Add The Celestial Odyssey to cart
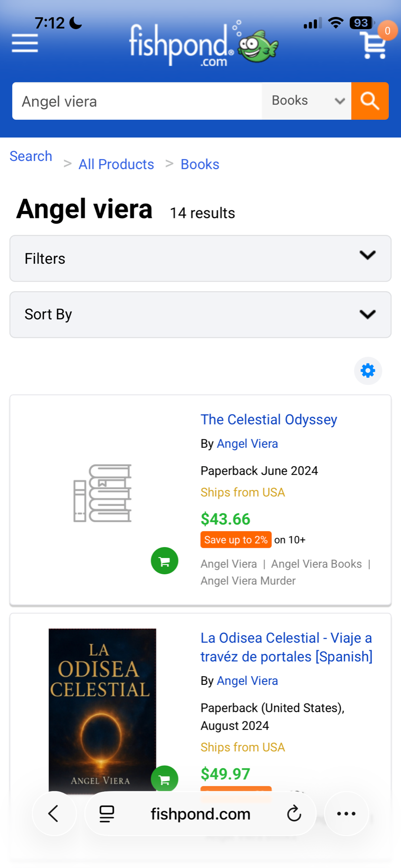Screen dimensions: 401x868 click(164, 561)
